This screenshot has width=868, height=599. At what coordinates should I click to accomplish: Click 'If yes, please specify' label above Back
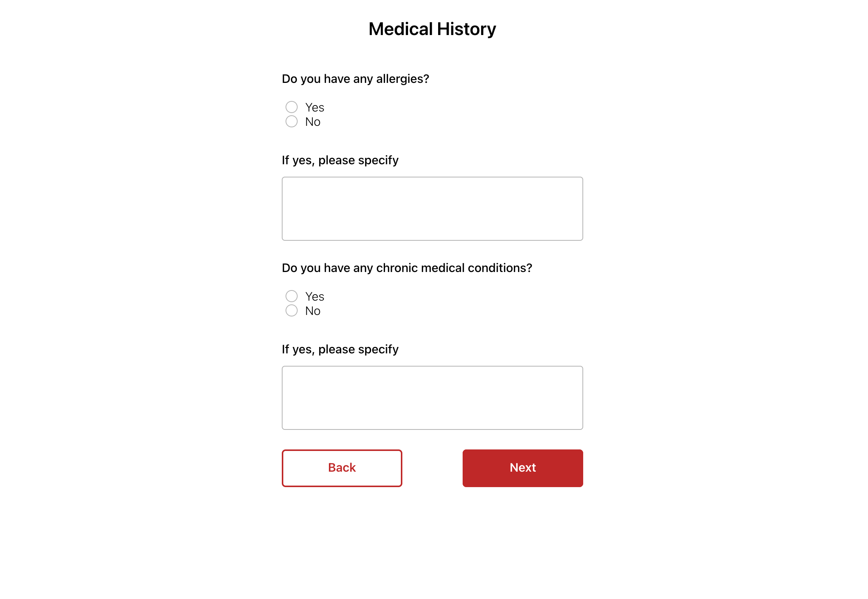tap(340, 350)
